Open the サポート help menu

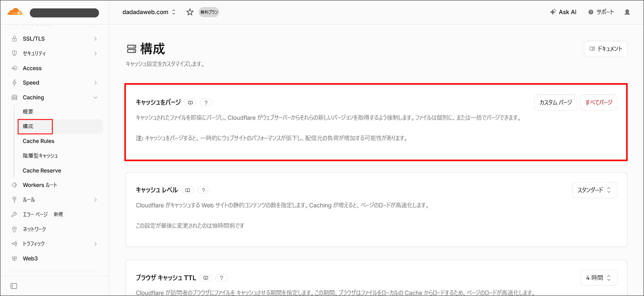pos(601,12)
